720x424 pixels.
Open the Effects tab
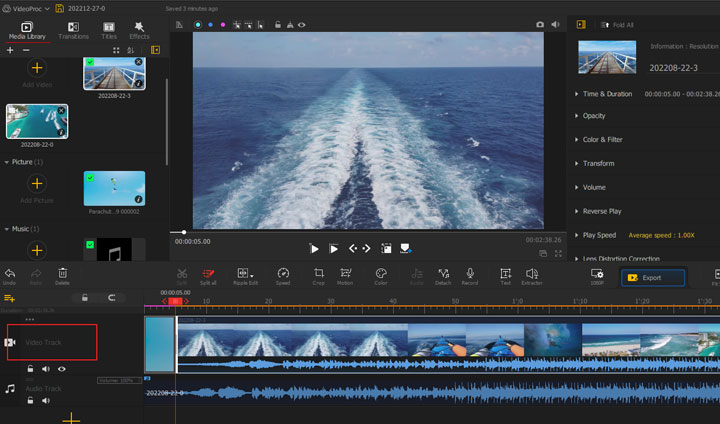(139, 30)
